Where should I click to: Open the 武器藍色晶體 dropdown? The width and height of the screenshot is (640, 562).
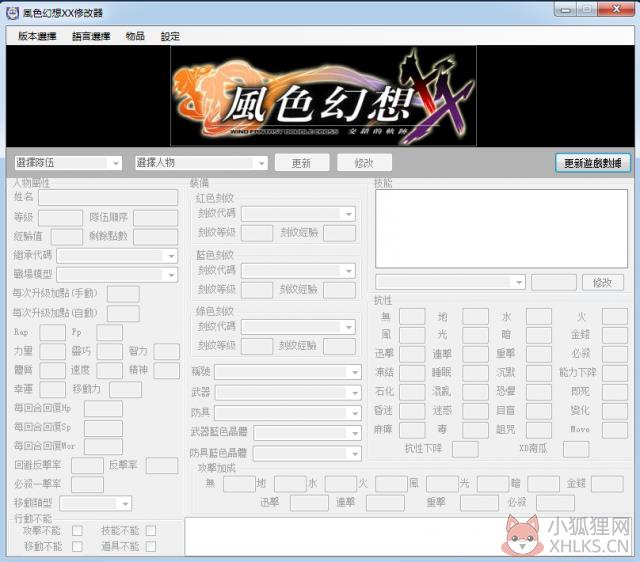(x=307, y=433)
